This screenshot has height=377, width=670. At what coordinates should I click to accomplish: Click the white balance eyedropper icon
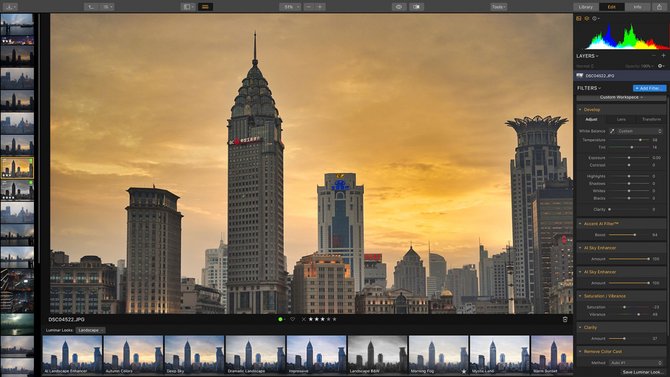[612, 131]
